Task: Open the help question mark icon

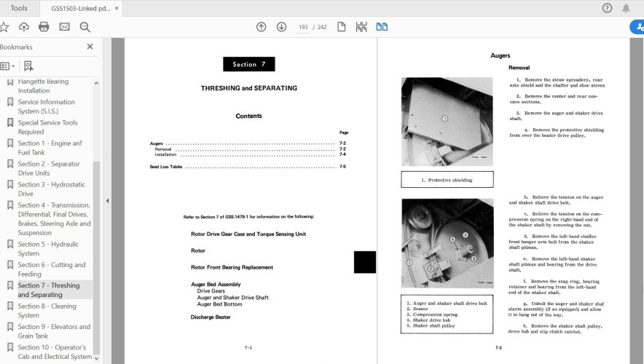Action: [607, 8]
